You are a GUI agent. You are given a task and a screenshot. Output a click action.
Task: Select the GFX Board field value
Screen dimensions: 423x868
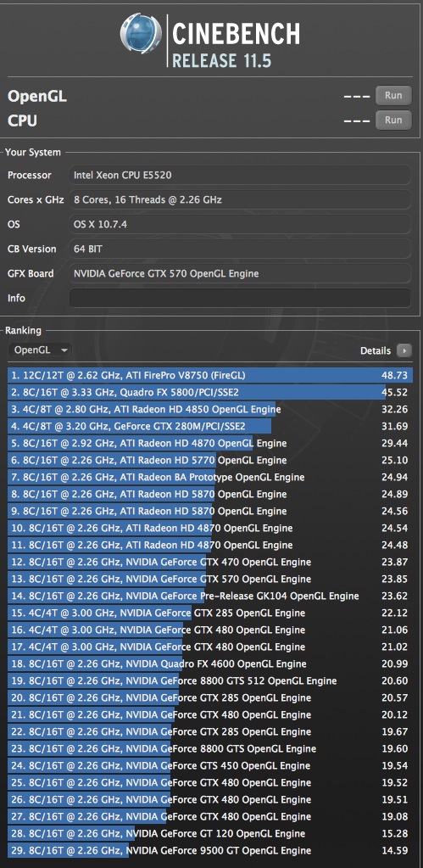pos(240,273)
